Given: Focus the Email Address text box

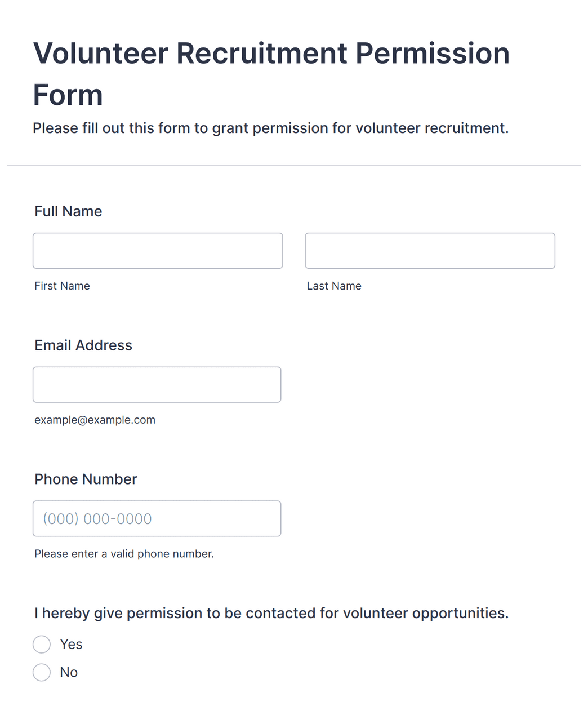Looking at the screenshot, I should pyautogui.click(x=157, y=385).
